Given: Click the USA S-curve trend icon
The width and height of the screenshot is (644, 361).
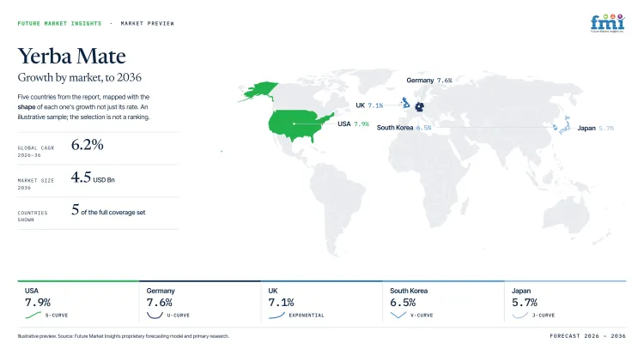Looking at the screenshot, I should pos(33,315).
